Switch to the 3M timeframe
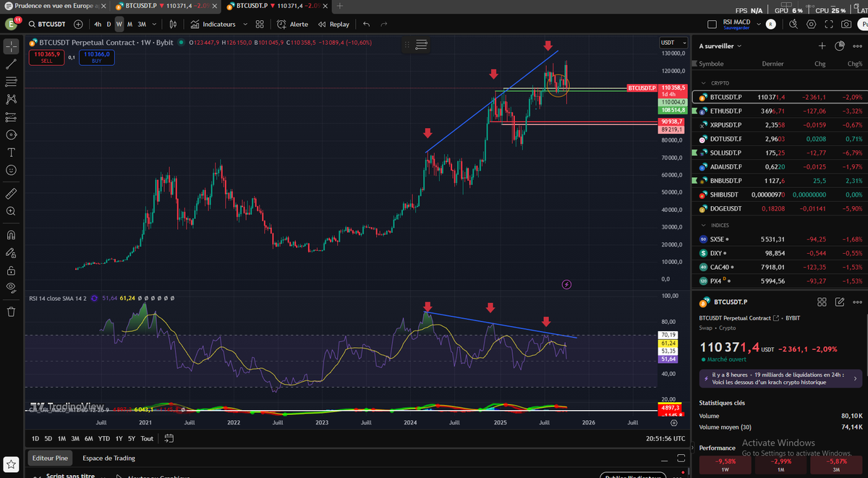This screenshot has height=478, width=868. coord(140,24)
